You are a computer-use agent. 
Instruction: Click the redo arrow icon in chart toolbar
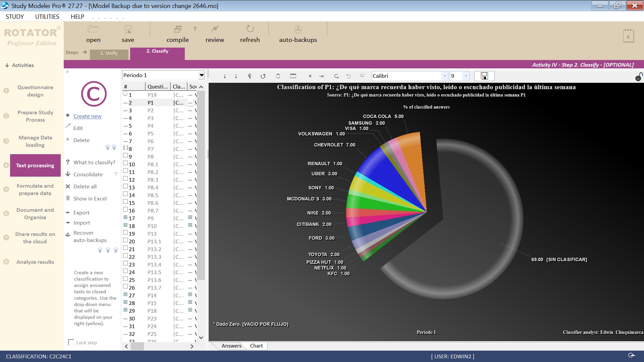336,76
